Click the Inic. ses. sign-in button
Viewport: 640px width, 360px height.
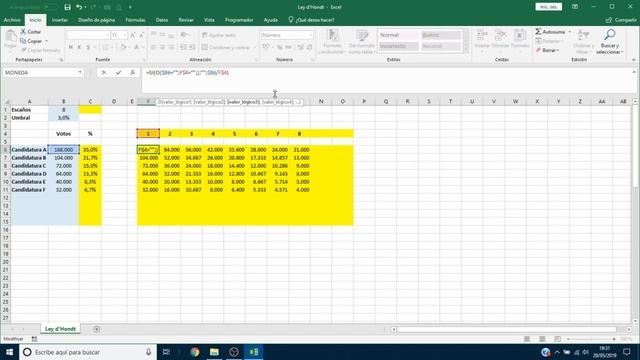[548, 7]
